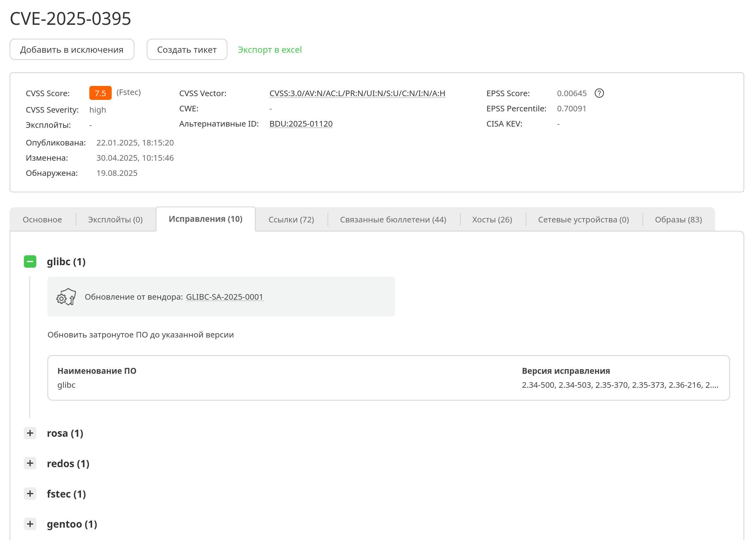
Task: Open the GLIBC-SA-2025-0001 vendor advisory link
Action: (x=225, y=297)
